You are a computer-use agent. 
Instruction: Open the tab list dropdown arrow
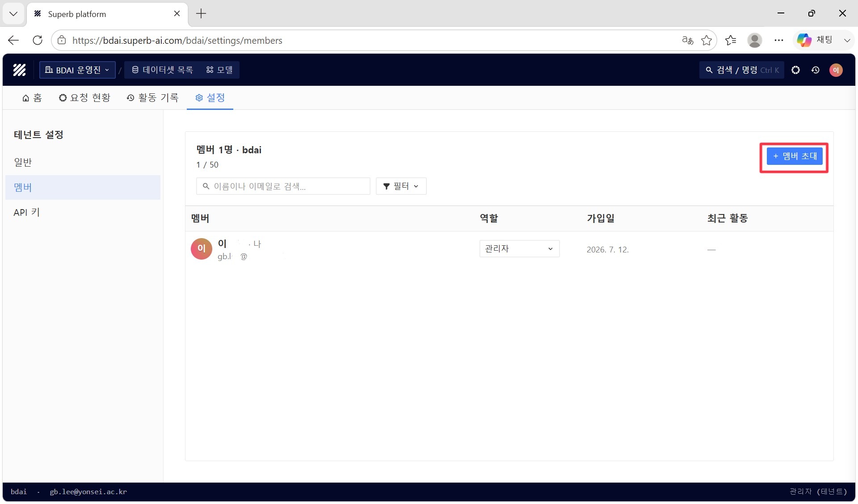13,14
